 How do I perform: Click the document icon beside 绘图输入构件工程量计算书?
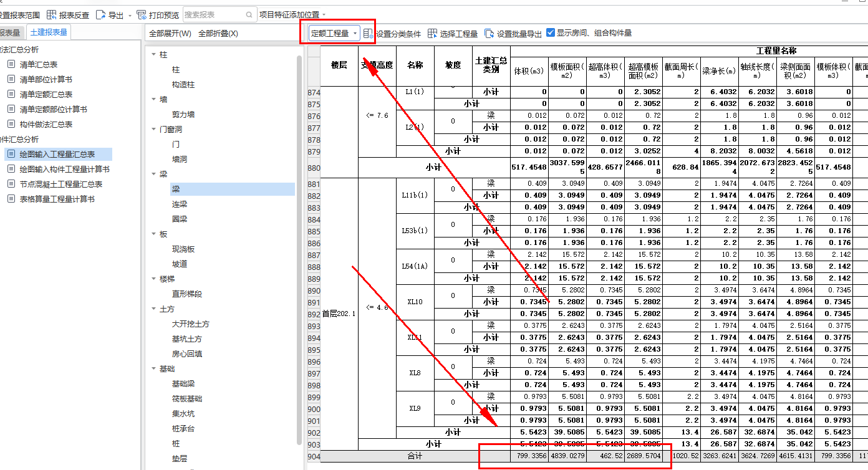[11, 169]
